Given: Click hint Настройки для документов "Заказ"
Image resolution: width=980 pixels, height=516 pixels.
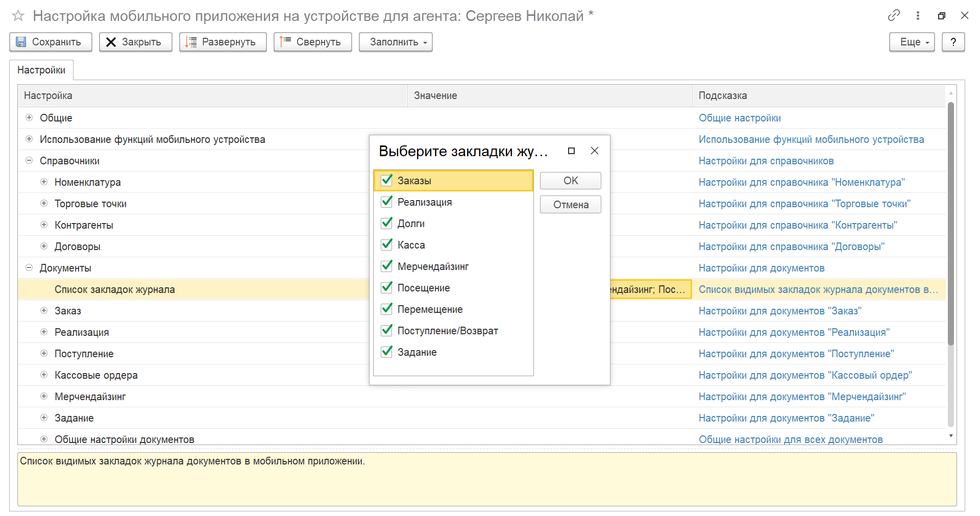Looking at the screenshot, I should tap(780, 311).
